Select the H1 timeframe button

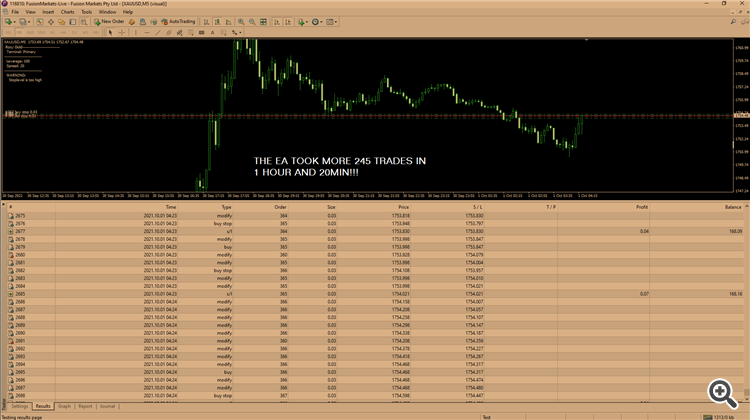tap(52, 33)
